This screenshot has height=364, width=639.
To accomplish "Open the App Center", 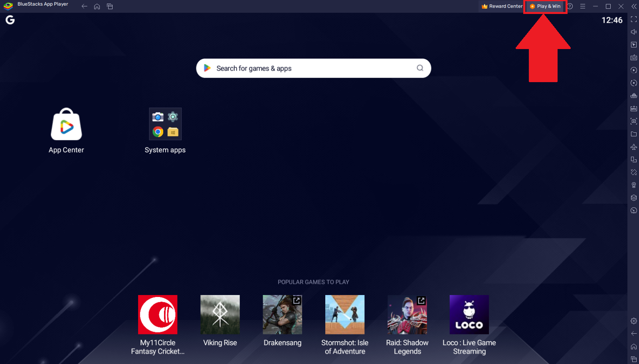I will [x=66, y=131].
